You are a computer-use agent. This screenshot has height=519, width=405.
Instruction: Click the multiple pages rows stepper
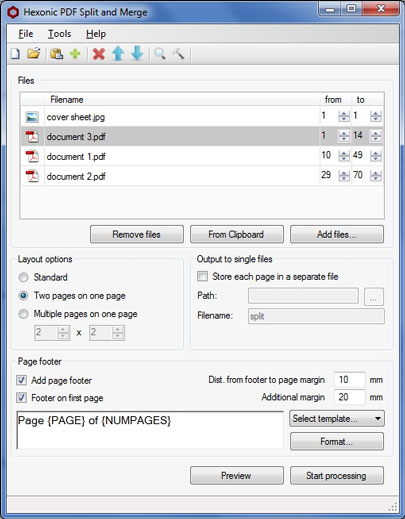[x=118, y=333]
